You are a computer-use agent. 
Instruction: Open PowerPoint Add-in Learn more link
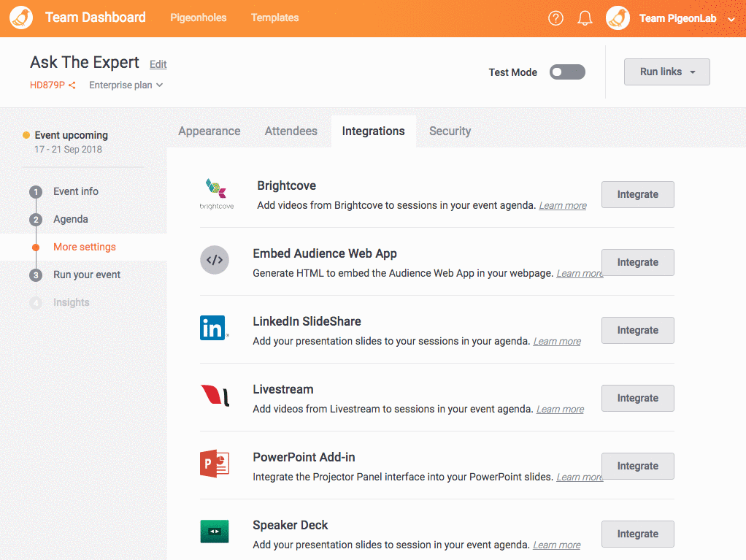point(579,477)
